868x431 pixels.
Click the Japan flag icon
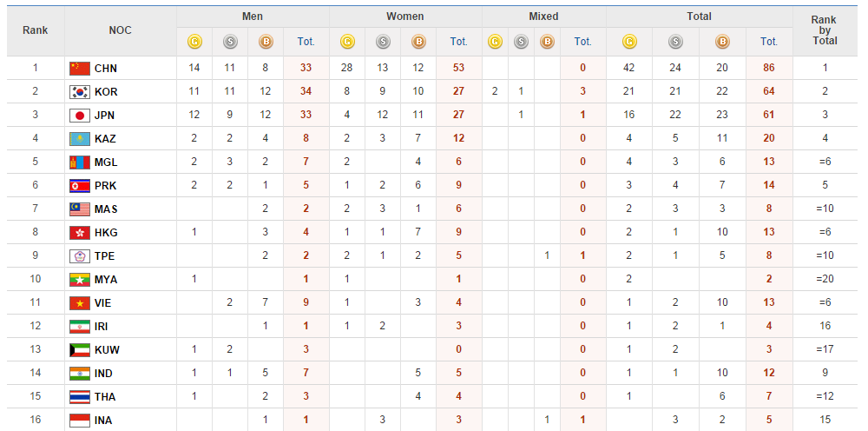click(79, 116)
